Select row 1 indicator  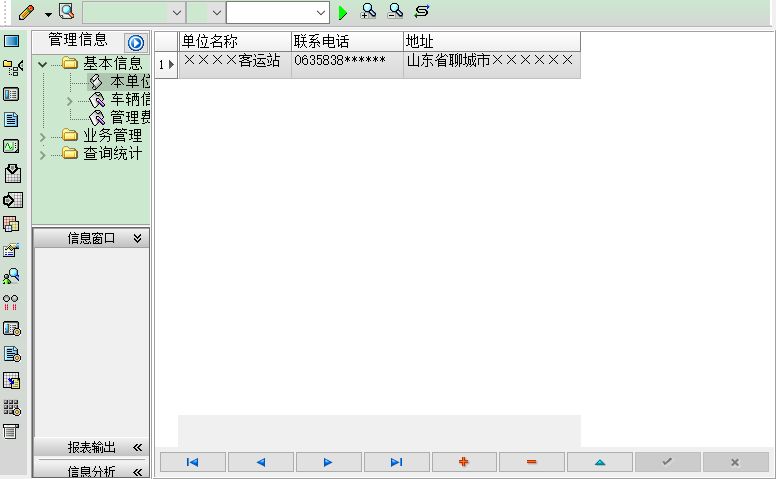click(x=166, y=64)
